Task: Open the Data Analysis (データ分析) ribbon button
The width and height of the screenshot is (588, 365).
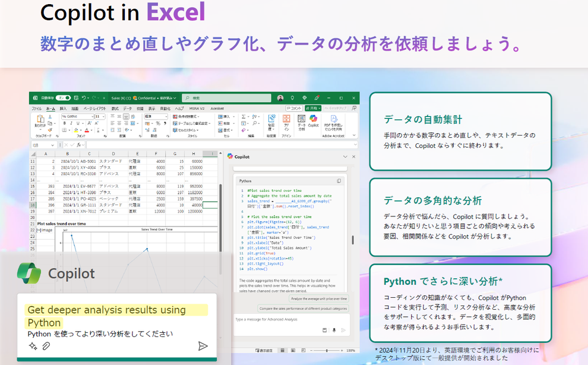Action: click(302, 122)
